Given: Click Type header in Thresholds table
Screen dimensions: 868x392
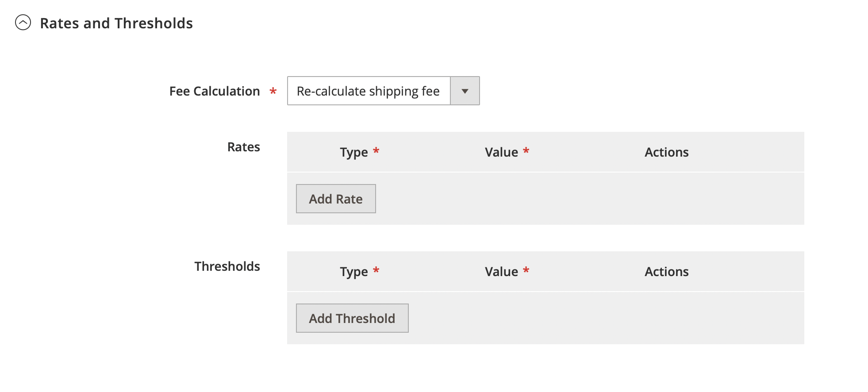Looking at the screenshot, I should (353, 272).
